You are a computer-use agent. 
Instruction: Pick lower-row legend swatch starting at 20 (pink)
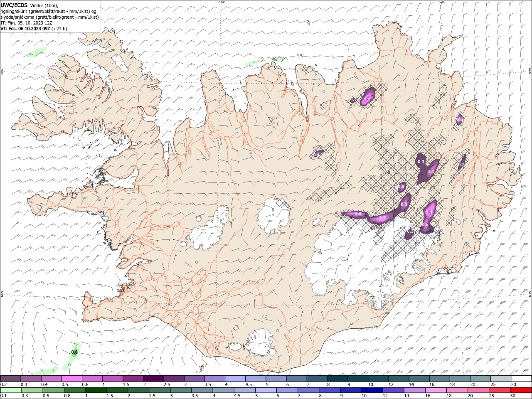tap(478, 390)
